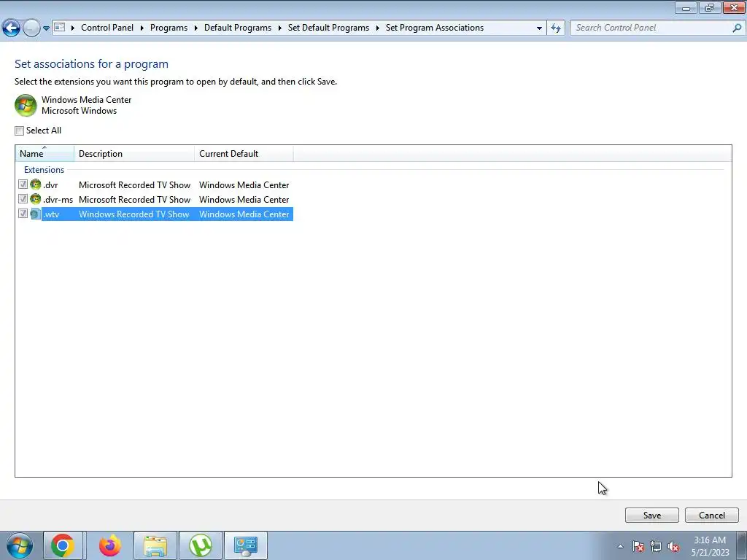Launch Google Chrome from taskbar
The height and width of the screenshot is (560, 747).
coord(63,545)
